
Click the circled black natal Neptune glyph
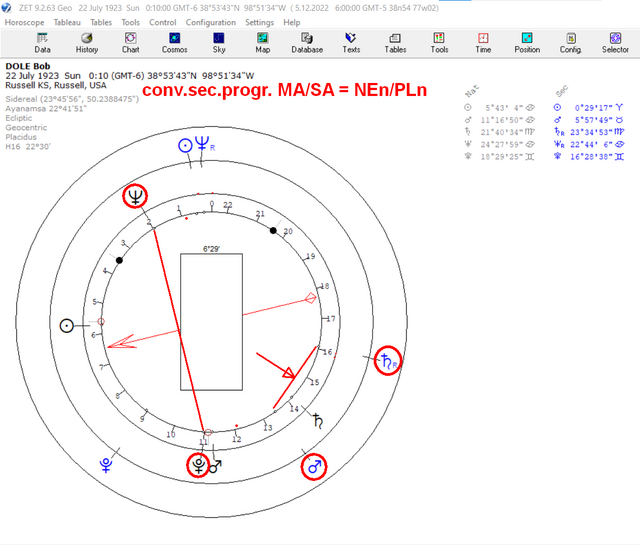[135, 196]
